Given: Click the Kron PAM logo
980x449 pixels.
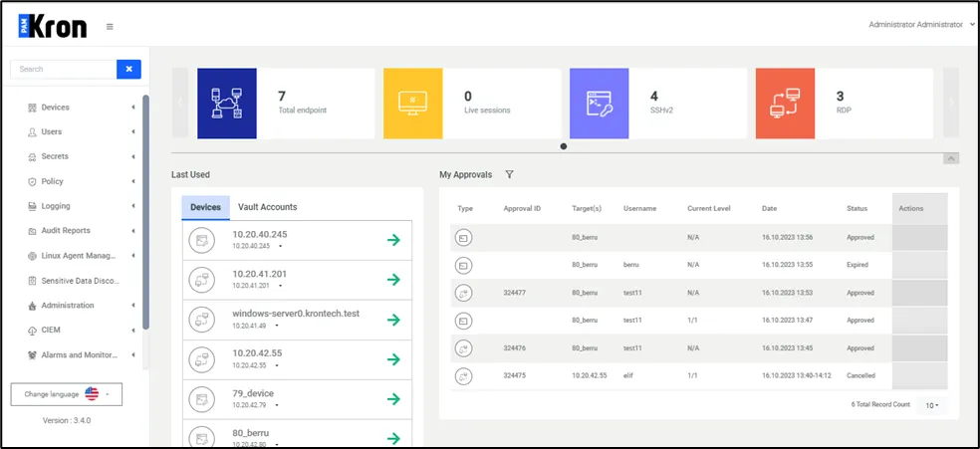Looking at the screenshot, I should click(53, 27).
